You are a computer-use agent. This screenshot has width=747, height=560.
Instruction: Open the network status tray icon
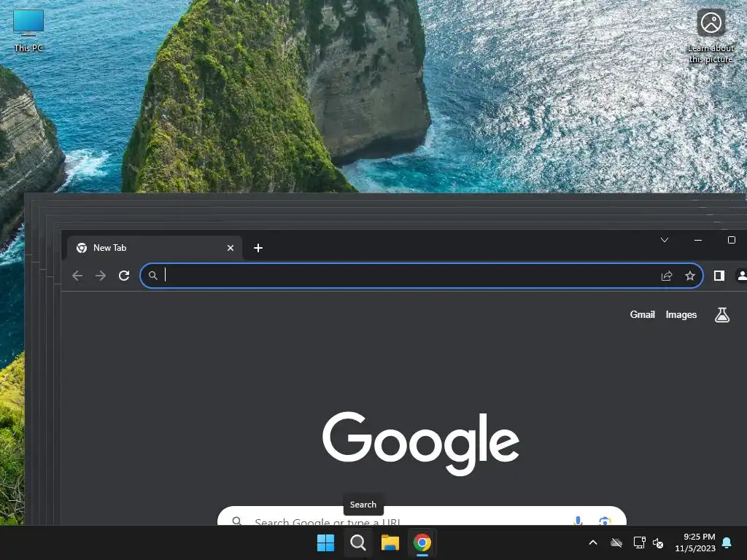click(639, 542)
